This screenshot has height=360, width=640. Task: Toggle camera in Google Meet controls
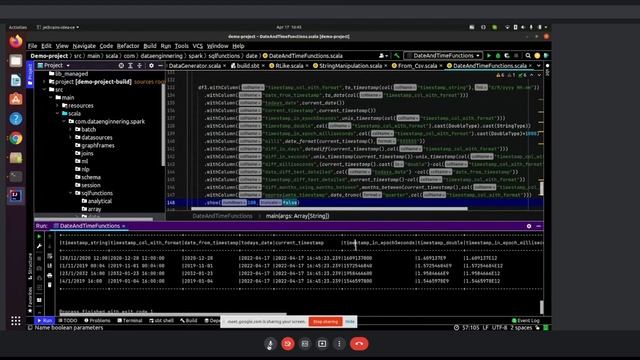click(x=288, y=344)
